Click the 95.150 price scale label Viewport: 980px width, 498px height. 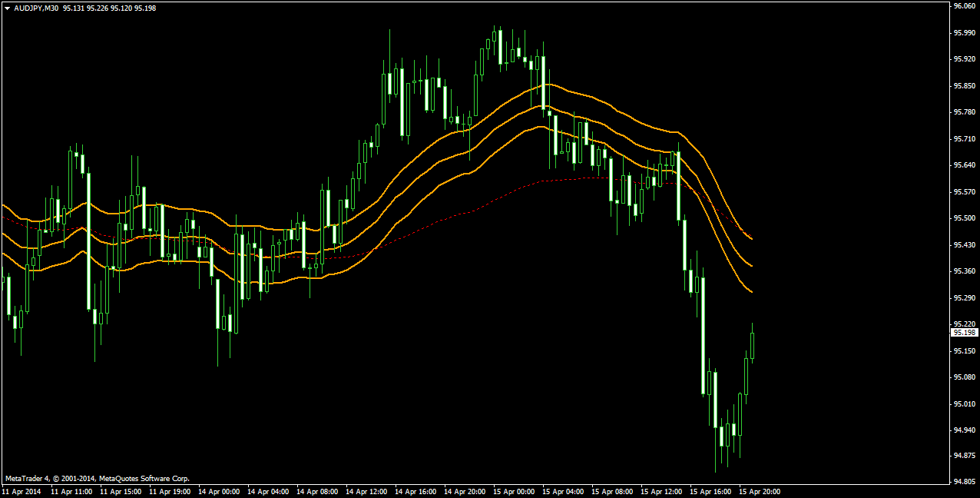964,351
